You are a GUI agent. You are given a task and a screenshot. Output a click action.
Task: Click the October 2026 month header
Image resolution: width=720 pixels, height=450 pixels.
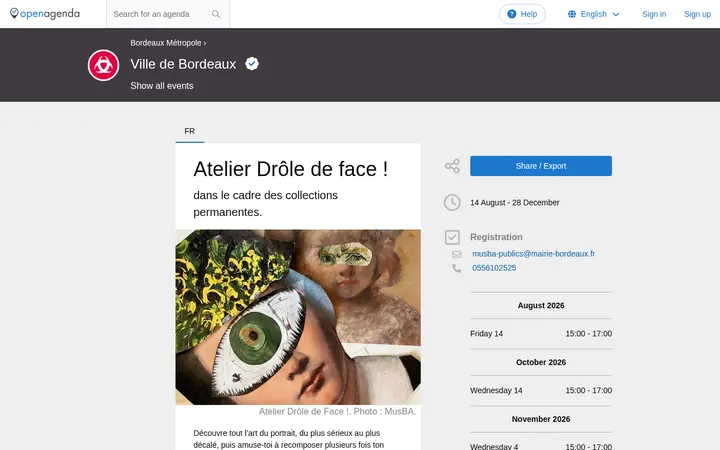(x=540, y=362)
